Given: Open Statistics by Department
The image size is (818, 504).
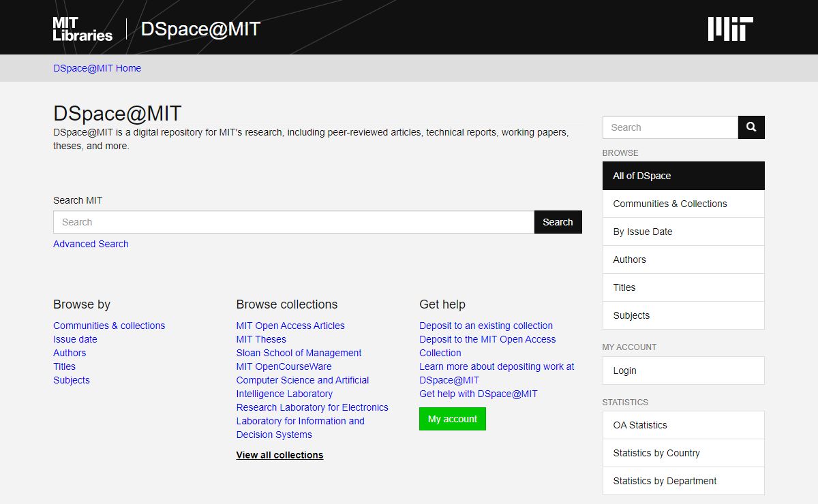Looking at the screenshot, I should [684, 481].
